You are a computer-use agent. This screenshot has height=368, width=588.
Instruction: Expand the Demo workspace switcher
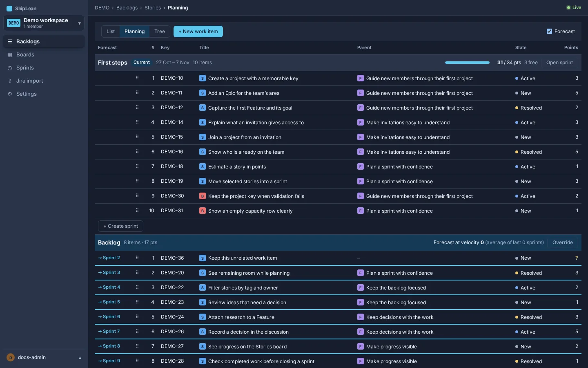coord(44,23)
